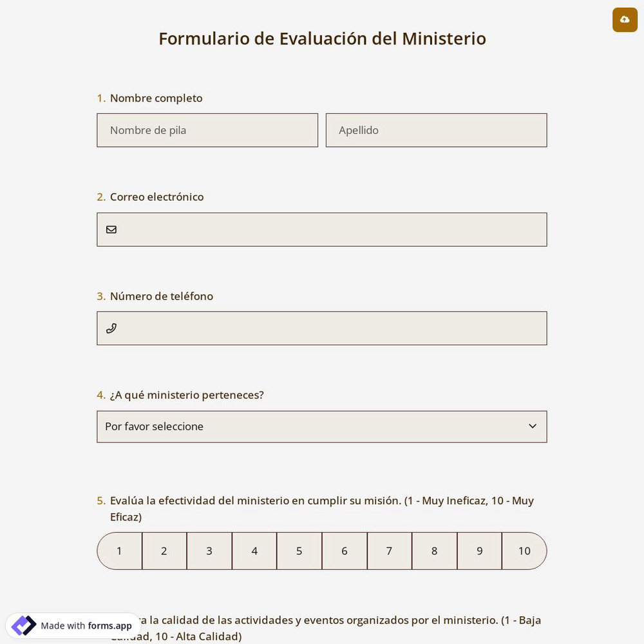
Task: Click the cloud upload icon at top right
Action: [x=625, y=20]
